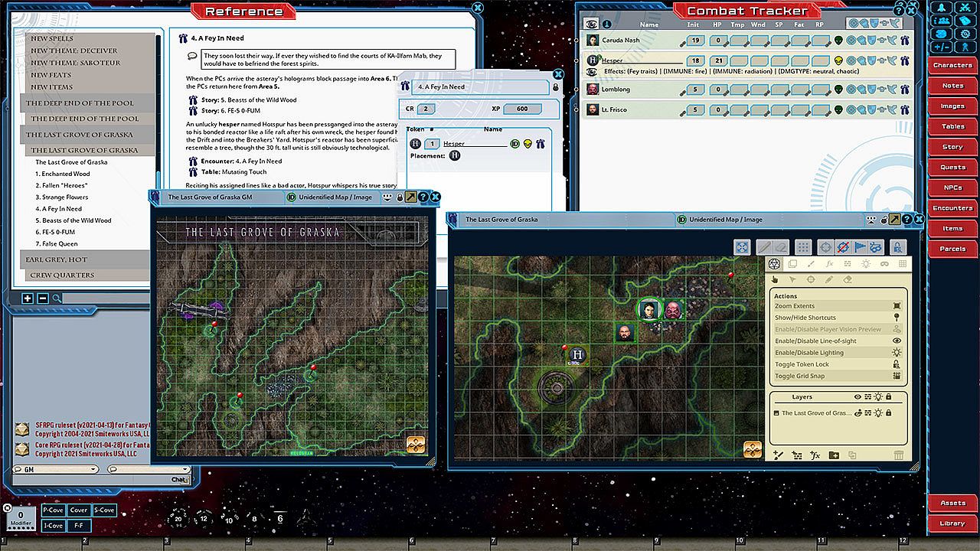Pick the d12 die in the dice tray
This screenshot has height=551, width=980.
coord(204,519)
